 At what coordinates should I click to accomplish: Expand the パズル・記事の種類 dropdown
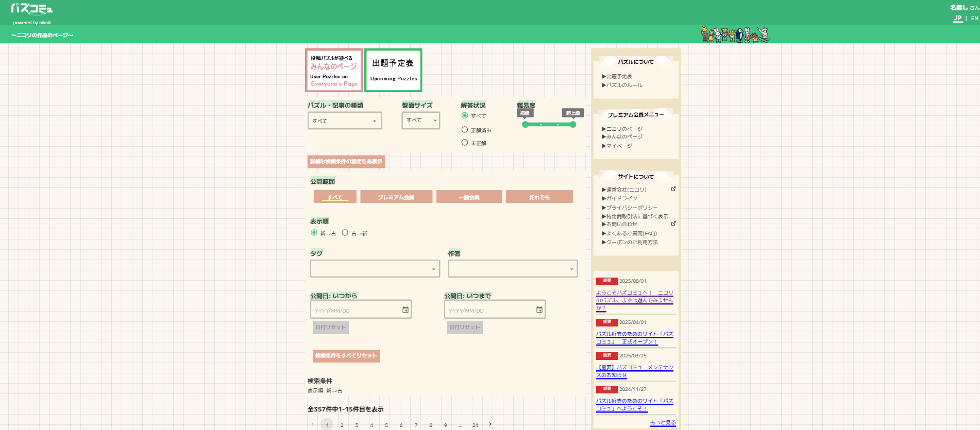[344, 121]
